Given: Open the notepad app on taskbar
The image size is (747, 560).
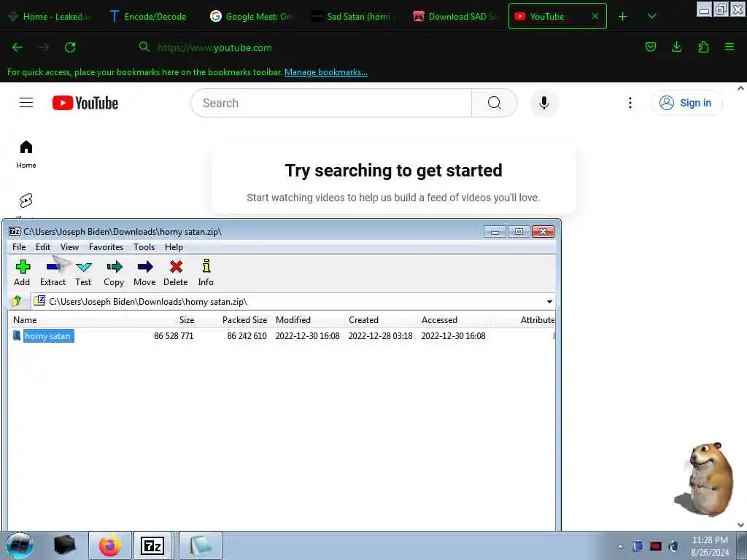Looking at the screenshot, I should tap(201, 545).
